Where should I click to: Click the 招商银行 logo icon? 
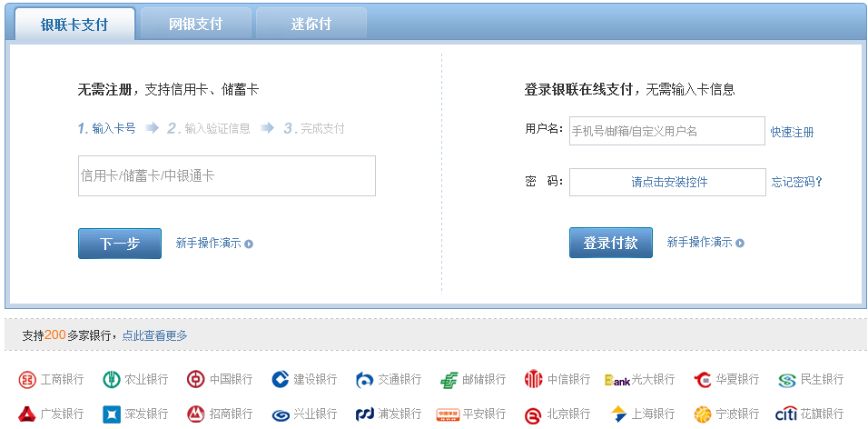tap(195, 414)
